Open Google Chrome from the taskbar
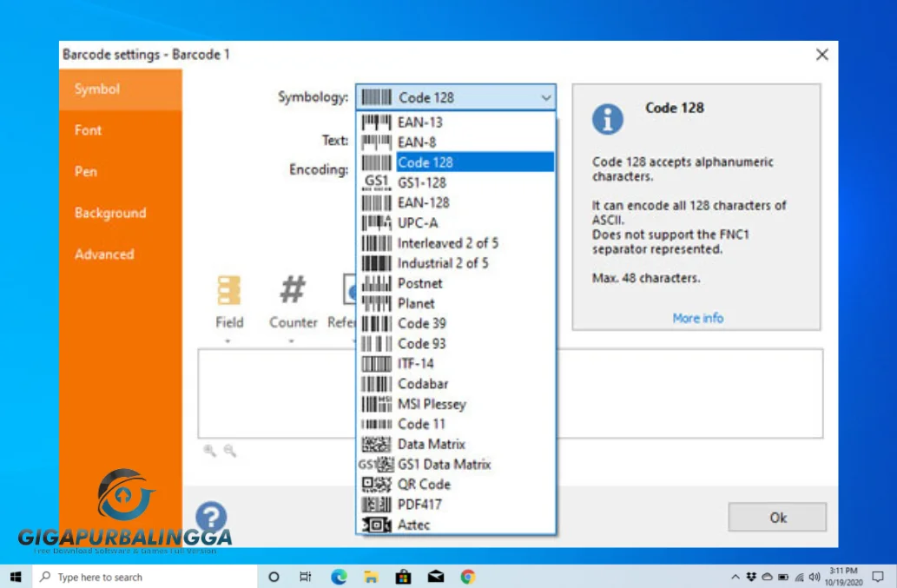 click(x=467, y=577)
